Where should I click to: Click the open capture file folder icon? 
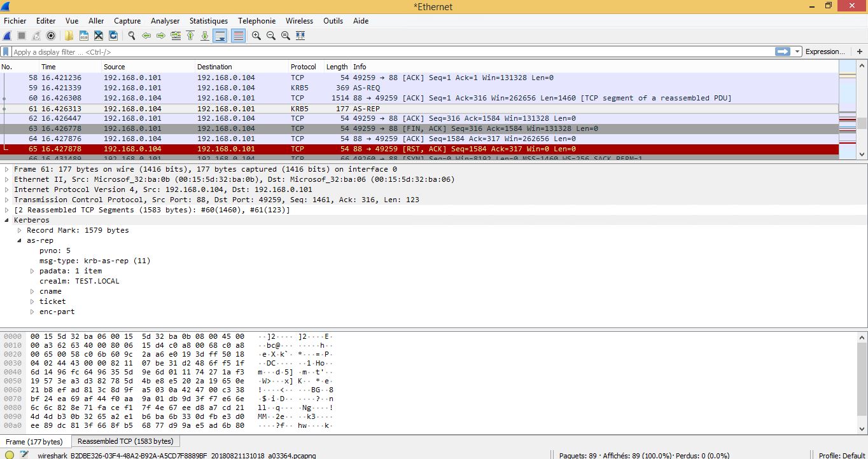69,36
